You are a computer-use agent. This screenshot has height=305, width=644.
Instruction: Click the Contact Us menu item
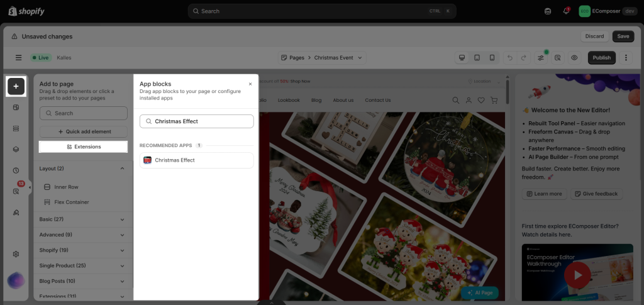pos(378,100)
